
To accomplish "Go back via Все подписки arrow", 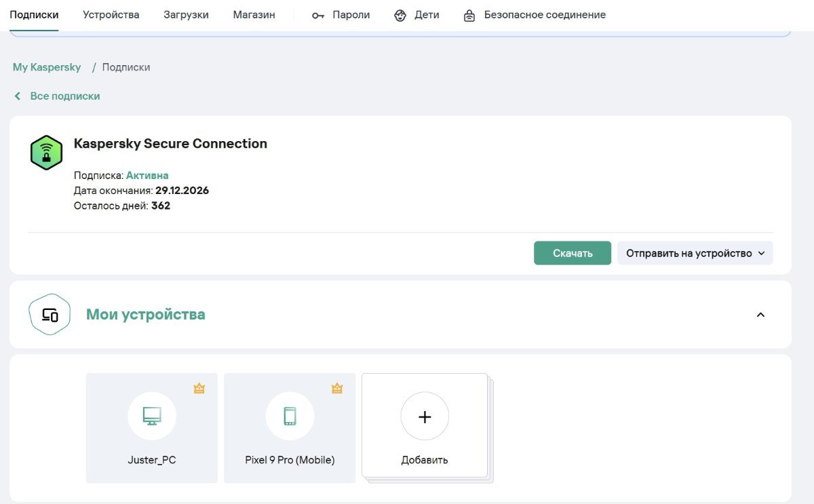I will (18, 96).
